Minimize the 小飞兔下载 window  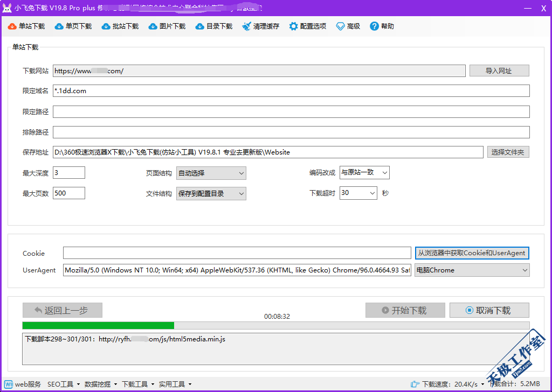527,8
